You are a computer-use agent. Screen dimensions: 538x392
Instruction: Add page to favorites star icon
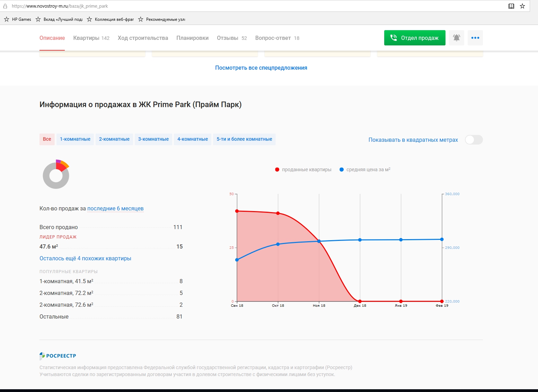coord(522,6)
